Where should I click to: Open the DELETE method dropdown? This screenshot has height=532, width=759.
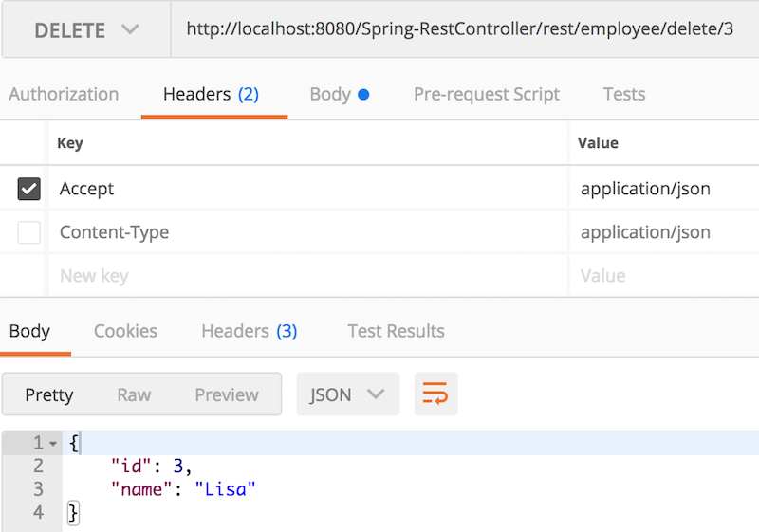point(85,29)
